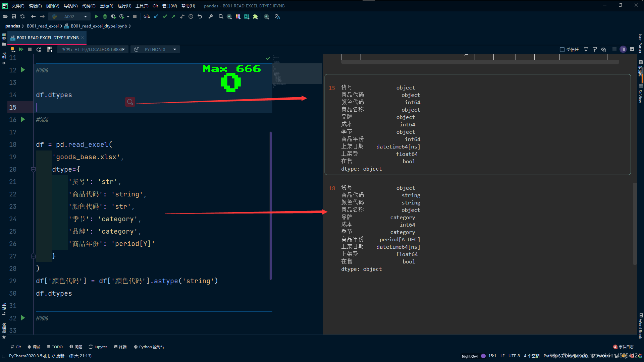Image resolution: width=644 pixels, height=362 pixels.
Task: Open the Jupyter tool window
Action: [x=98, y=347]
